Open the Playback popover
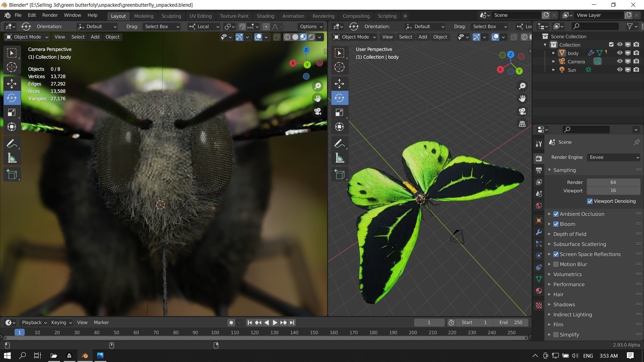 pos(34,322)
